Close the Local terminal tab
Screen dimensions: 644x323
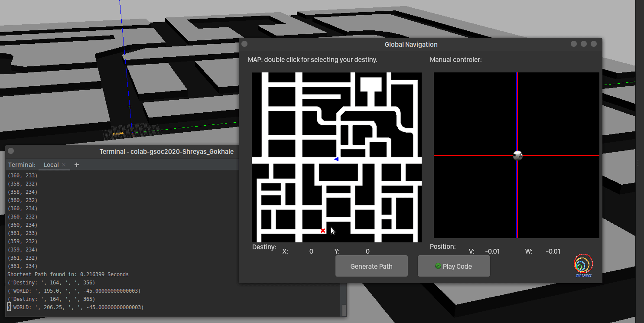pos(64,165)
